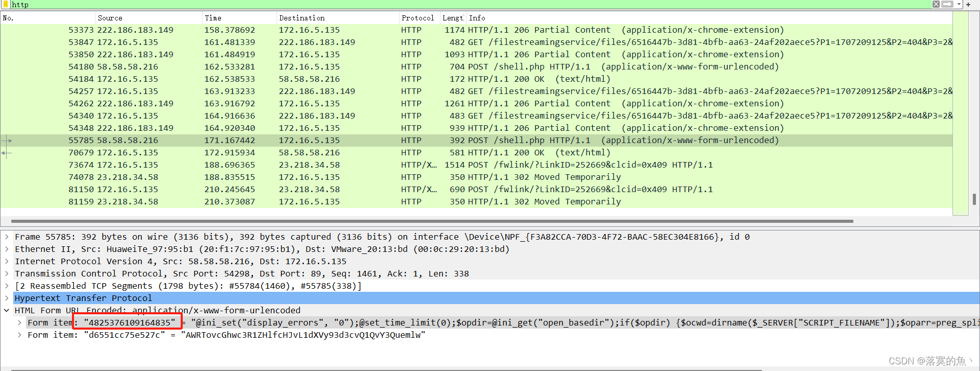Select packet 53373 in the list
980x371 pixels.
[476, 30]
